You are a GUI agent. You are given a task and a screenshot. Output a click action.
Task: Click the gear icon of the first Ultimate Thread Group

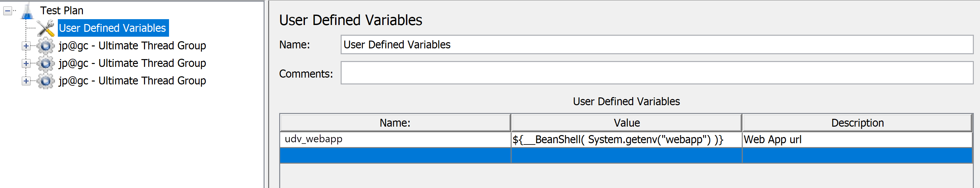coord(46,45)
